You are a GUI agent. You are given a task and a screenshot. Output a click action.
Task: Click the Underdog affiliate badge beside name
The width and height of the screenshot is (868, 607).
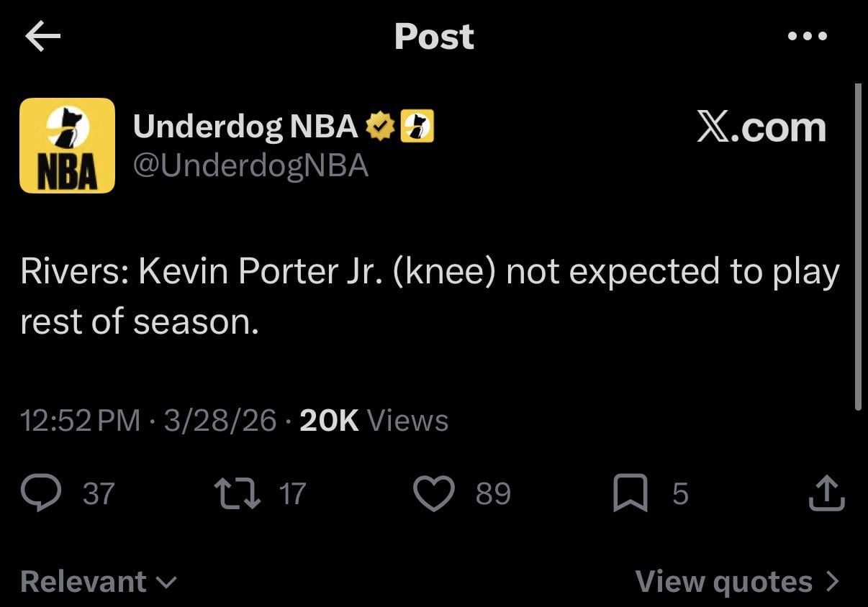click(417, 127)
